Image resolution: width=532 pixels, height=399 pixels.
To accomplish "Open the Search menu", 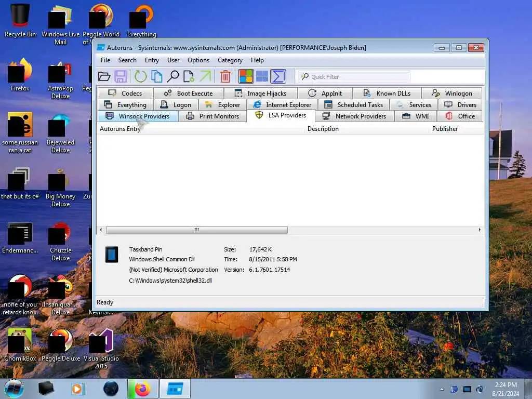I will (x=127, y=60).
